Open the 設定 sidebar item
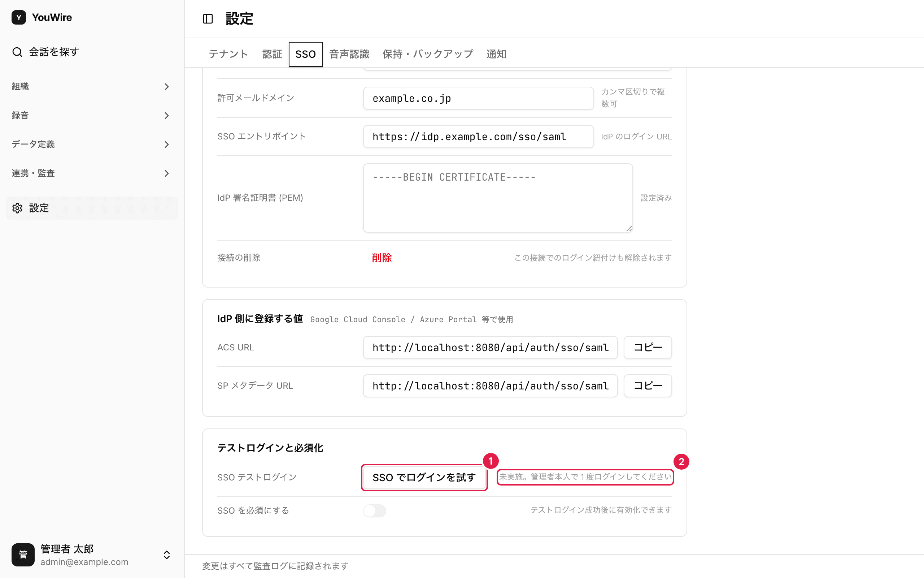This screenshot has width=924, height=578. pyautogui.click(x=92, y=208)
